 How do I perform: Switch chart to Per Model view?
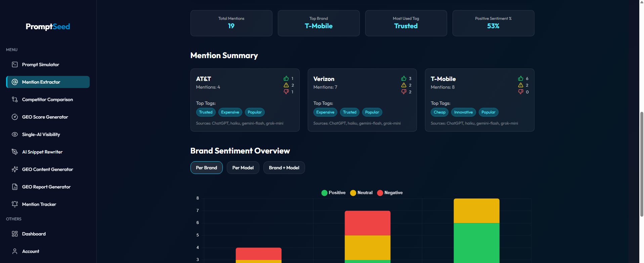(243, 168)
